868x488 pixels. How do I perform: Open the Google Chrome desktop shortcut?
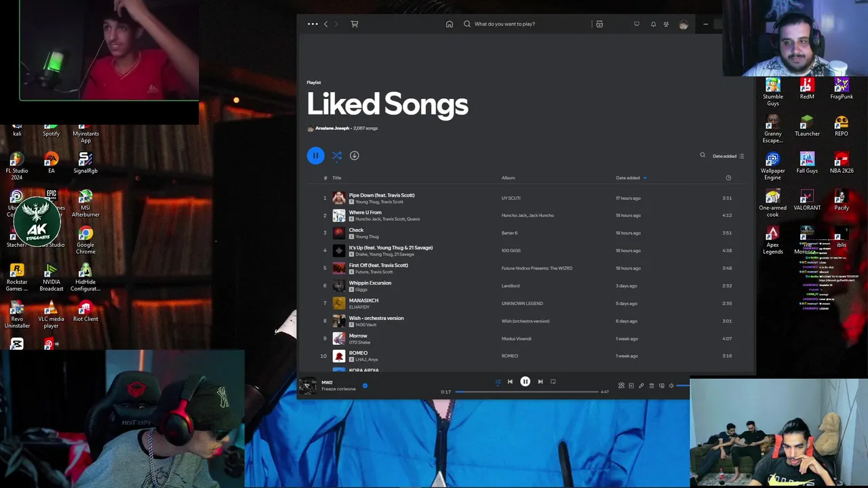tap(85, 240)
